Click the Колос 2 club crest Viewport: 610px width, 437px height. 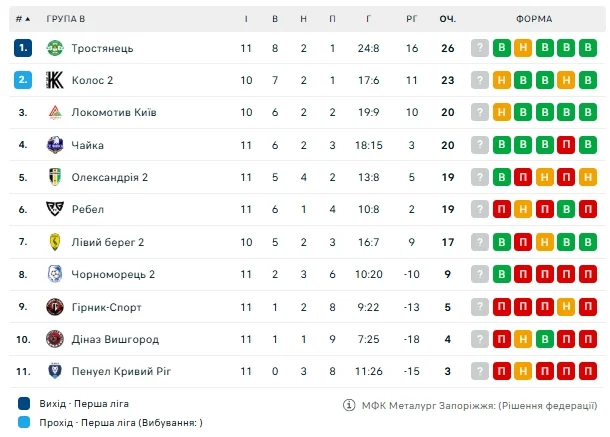(55, 81)
